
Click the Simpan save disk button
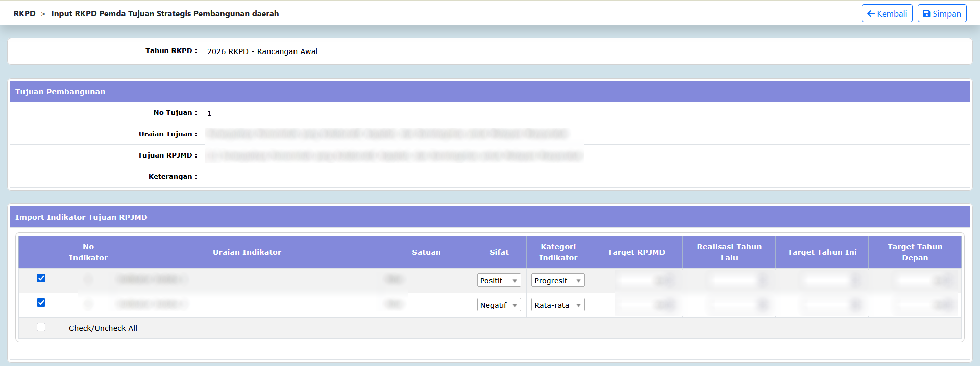pos(942,14)
